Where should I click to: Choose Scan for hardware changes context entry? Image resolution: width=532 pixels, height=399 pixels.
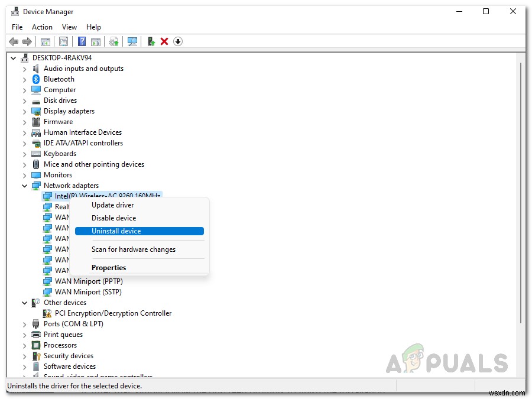coord(140,249)
